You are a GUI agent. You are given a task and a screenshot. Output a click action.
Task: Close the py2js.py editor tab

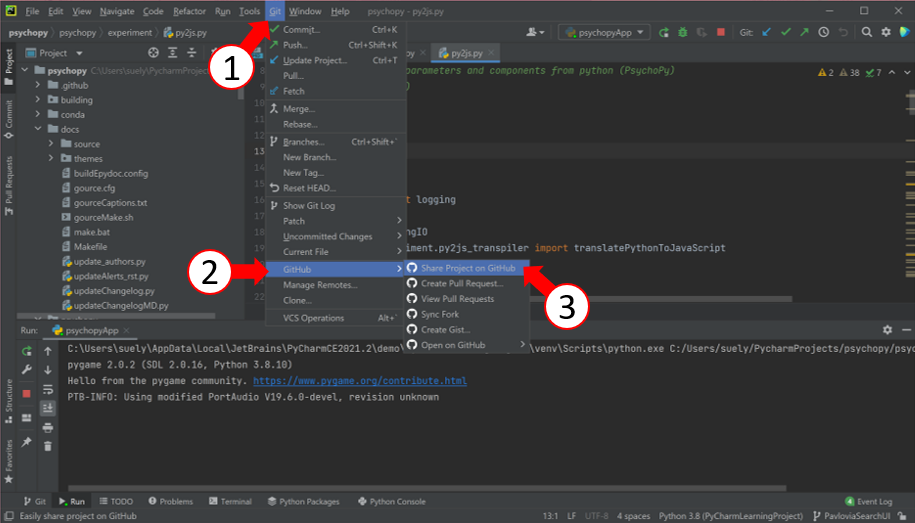click(491, 53)
